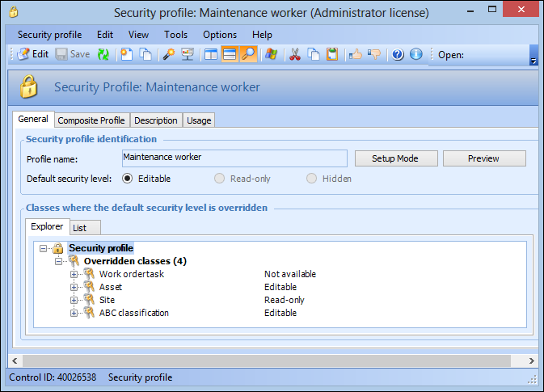
Task: Click the blue Information icon
Action: 416,54
